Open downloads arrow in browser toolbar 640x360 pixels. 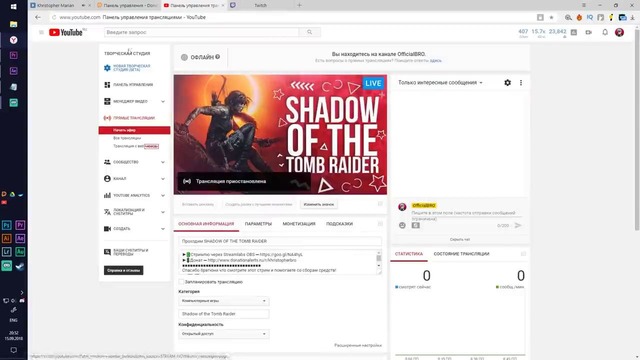pyautogui.click(x=633, y=18)
